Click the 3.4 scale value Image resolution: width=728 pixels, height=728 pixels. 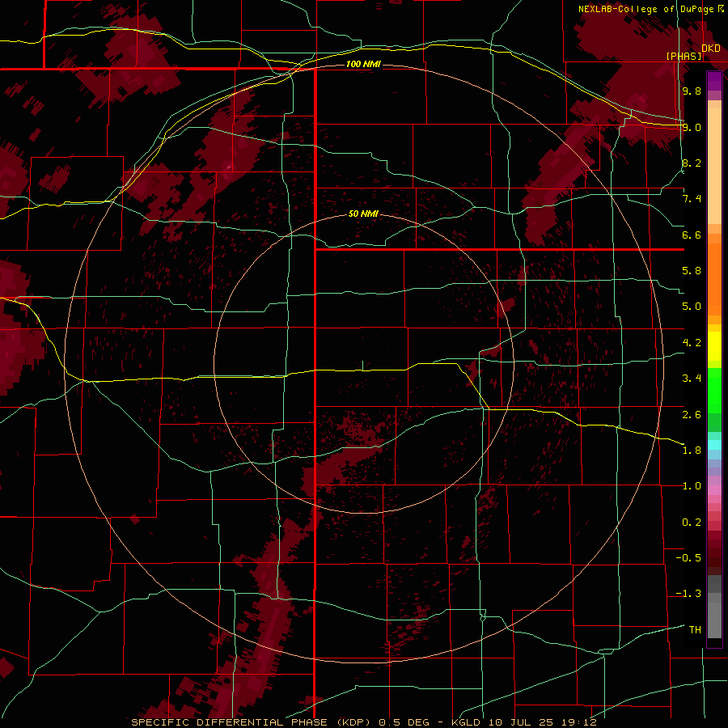click(x=692, y=379)
